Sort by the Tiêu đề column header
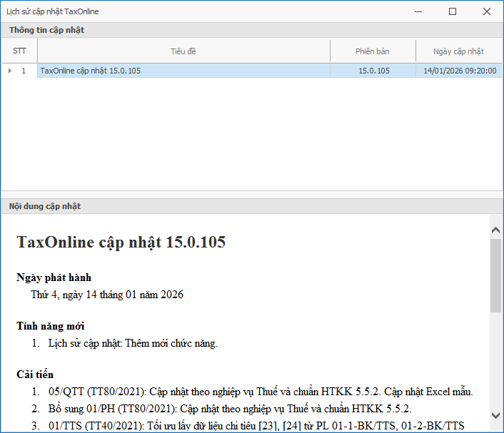Screen dimensions: 504x433 tap(183, 51)
